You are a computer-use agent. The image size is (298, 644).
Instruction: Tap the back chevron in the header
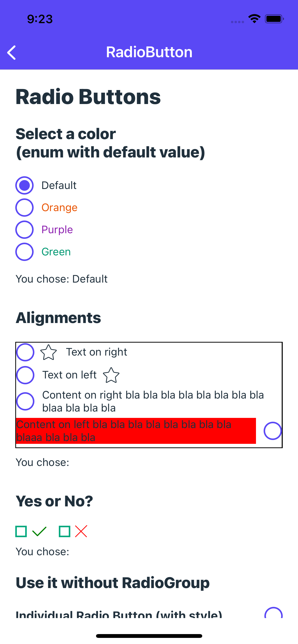[x=12, y=53]
